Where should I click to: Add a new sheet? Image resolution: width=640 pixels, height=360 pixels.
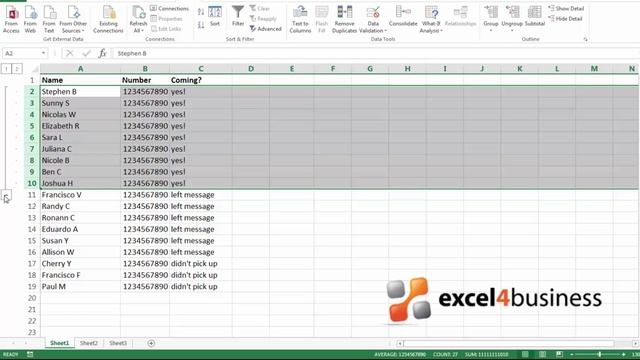point(151,343)
